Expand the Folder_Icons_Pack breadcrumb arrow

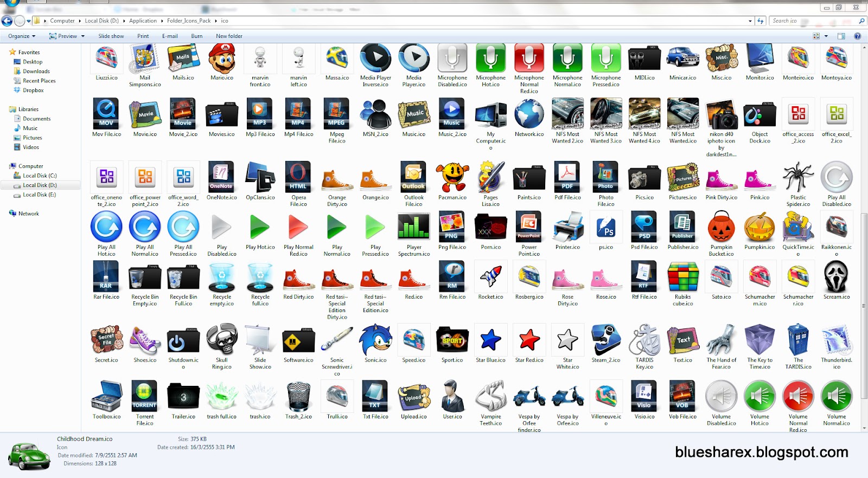pyautogui.click(x=216, y=21)
